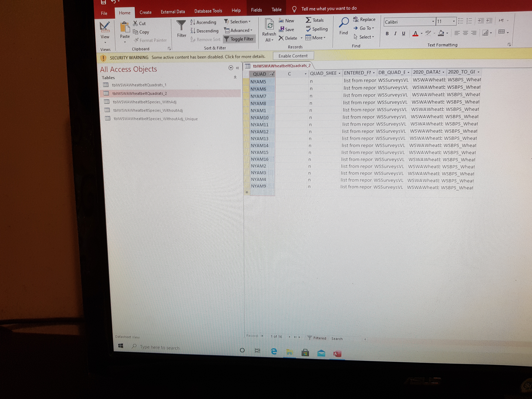Switch to the Table ribbon tab
Image resolution: width=532 pixels, height=399 pixels.
click(x=277, y=10)
